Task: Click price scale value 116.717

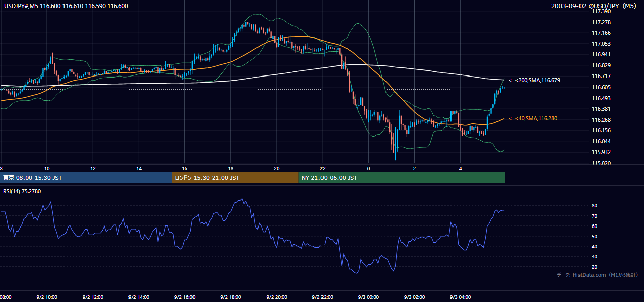Action: (601, 76)
